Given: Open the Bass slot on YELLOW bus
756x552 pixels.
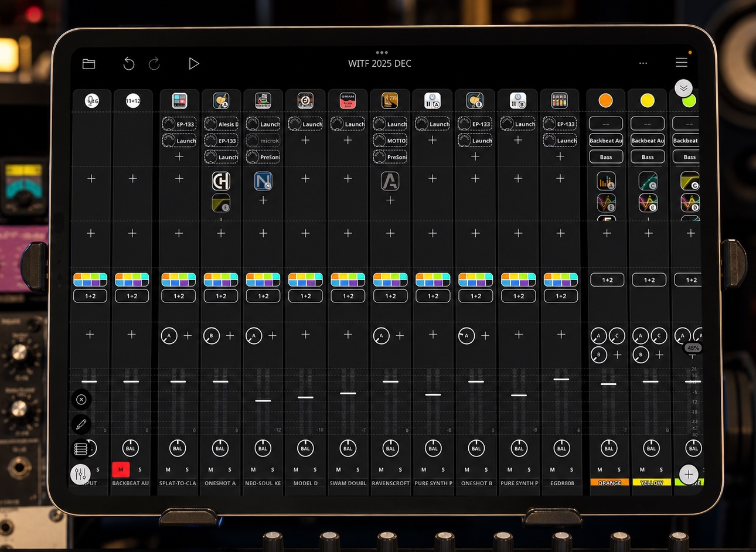Looking at the screenshot, I should coord(648,157).
